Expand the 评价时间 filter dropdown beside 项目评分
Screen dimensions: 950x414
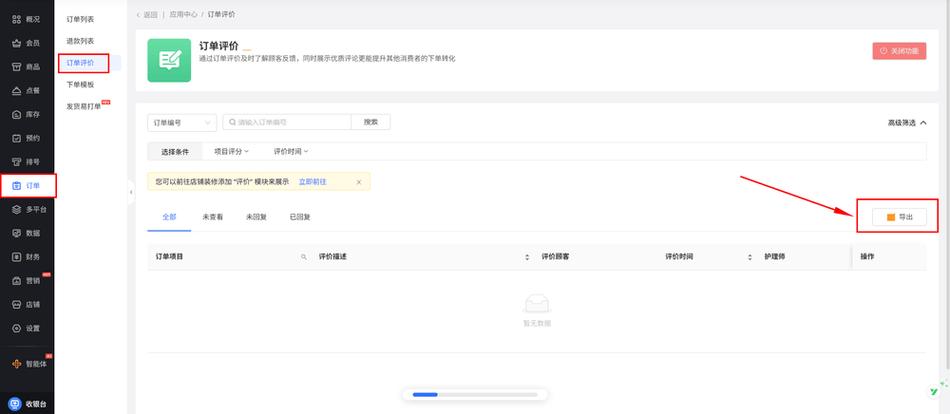click(x=291, y=151)
